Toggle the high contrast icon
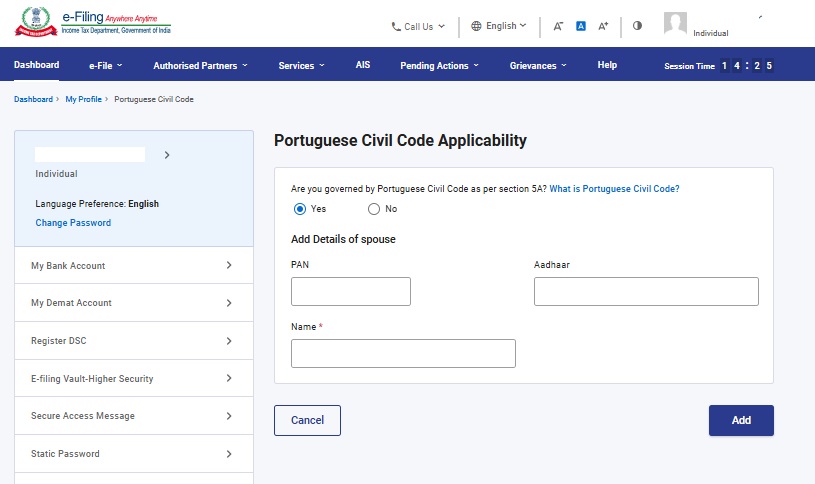815x484 pixels. 637,25
